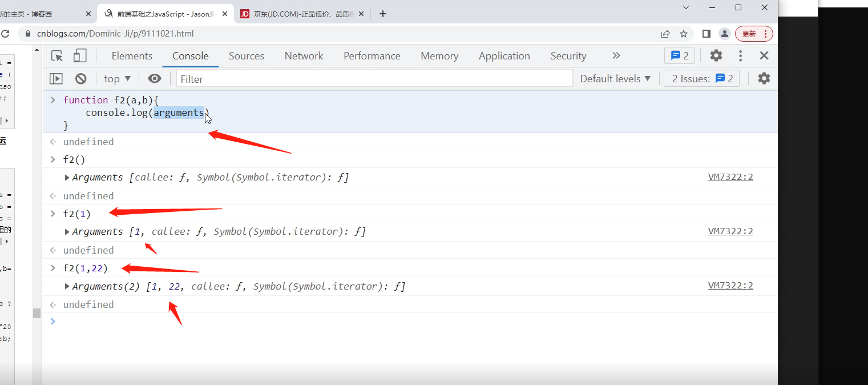Open VM7322:2 link for f2(1) output
The width and height of the screenshot is (868, 385).
coord(730,231)
